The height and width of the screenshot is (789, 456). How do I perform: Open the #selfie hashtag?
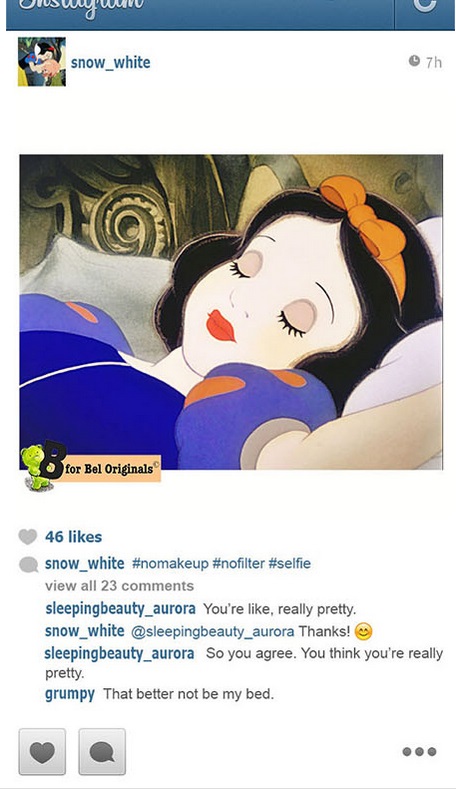pyautogui.click(x=289, y=564)
